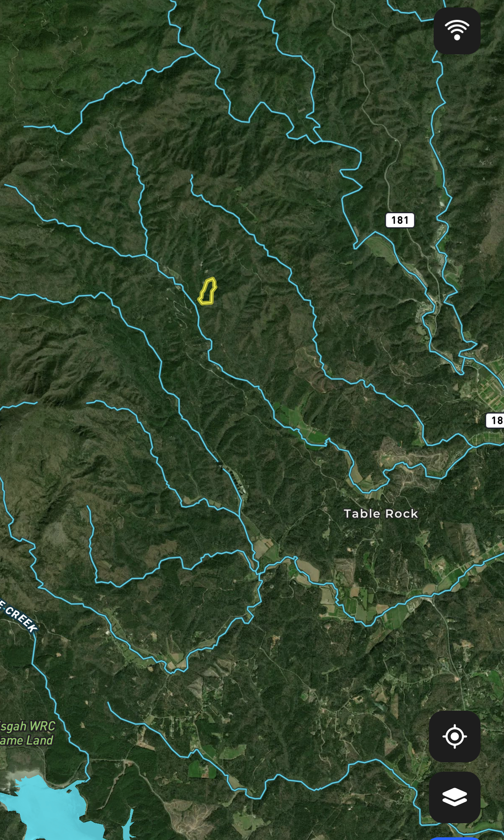Select the highway 181 route shield
The height and width of the screenshot is (840, 504).
click(400, 220)
